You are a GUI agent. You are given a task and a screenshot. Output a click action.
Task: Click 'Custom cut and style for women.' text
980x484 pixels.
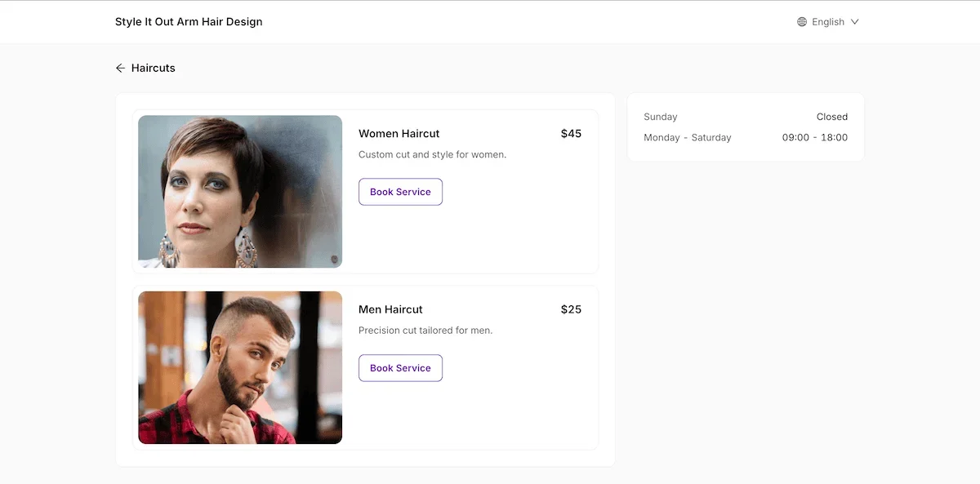(432, 154)
